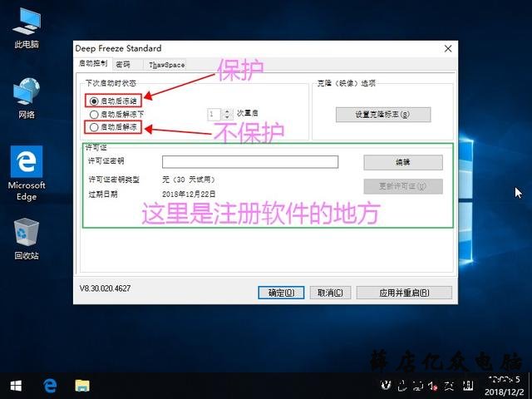
Task: Switch to the 密码 tab
Action: point(123,64)
